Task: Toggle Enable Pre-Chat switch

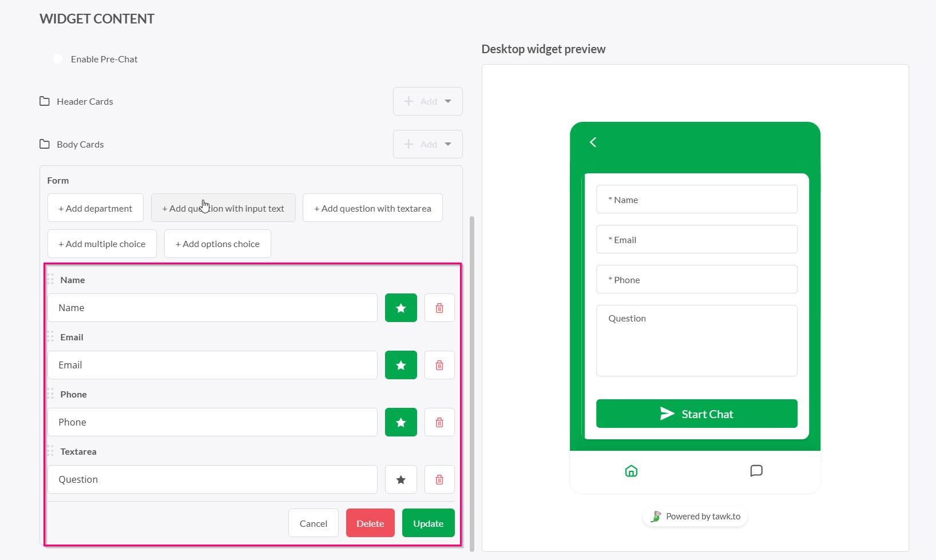Action: (x=58, y=59)
